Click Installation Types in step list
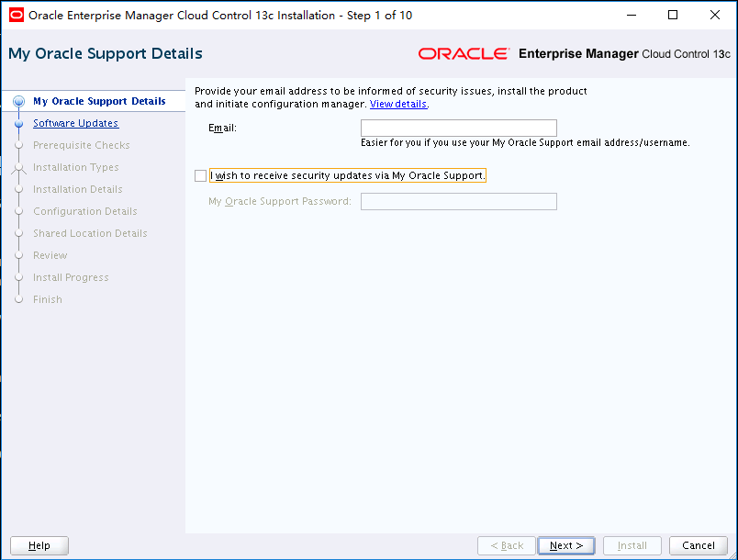Image resolution: width=738 pixels, height=560 pixels. (76, 167)
